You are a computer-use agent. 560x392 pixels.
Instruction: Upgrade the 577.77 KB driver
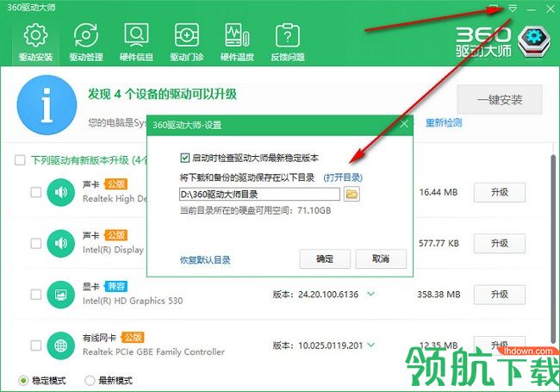[x=500, y=244]
